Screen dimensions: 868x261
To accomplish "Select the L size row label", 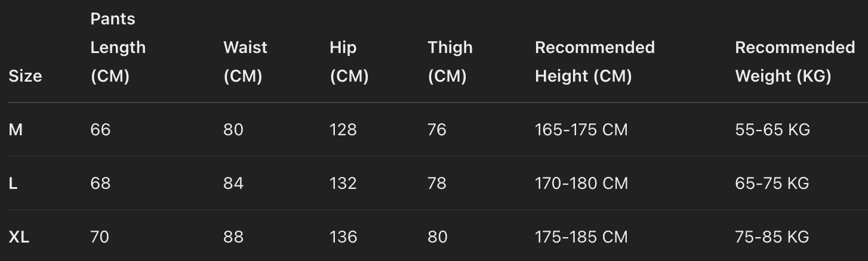I will tap(13, 184).
